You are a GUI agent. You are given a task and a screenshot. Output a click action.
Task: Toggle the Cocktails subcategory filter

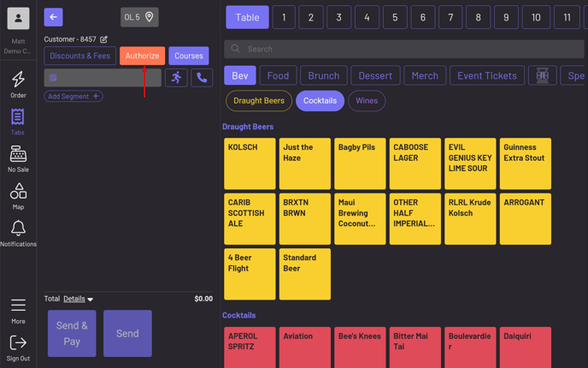point(320,101)
